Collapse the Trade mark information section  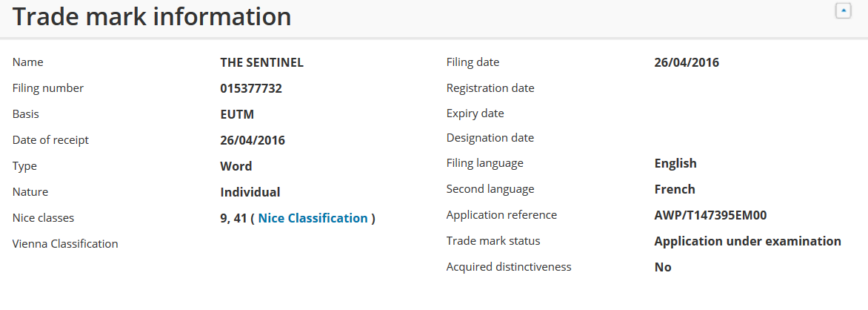click(843, 11)
